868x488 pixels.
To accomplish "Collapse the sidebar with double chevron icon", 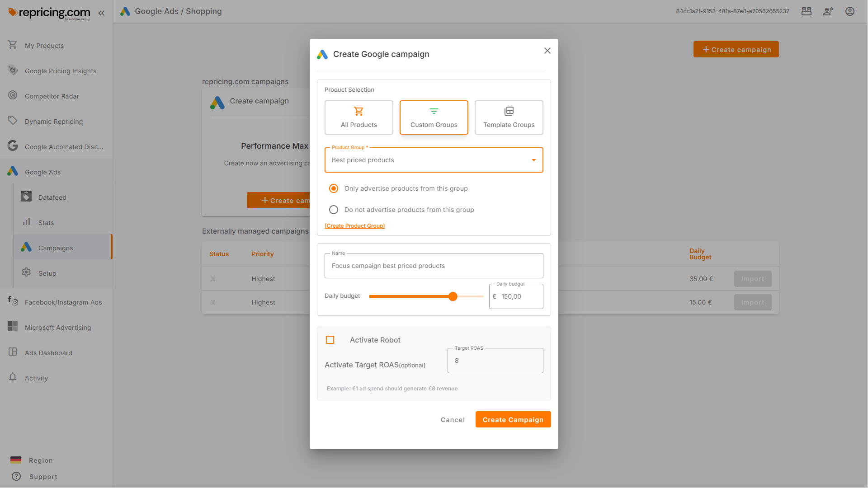I will pos(101,13).
